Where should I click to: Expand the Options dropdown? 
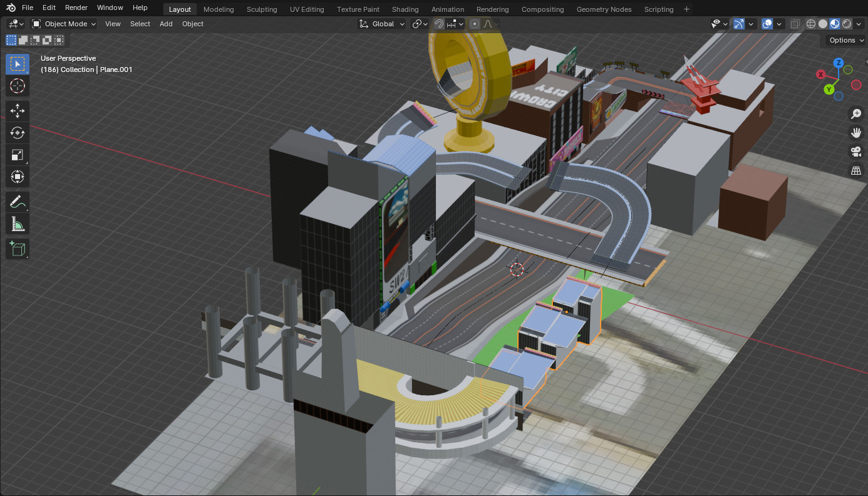(846, 40)
